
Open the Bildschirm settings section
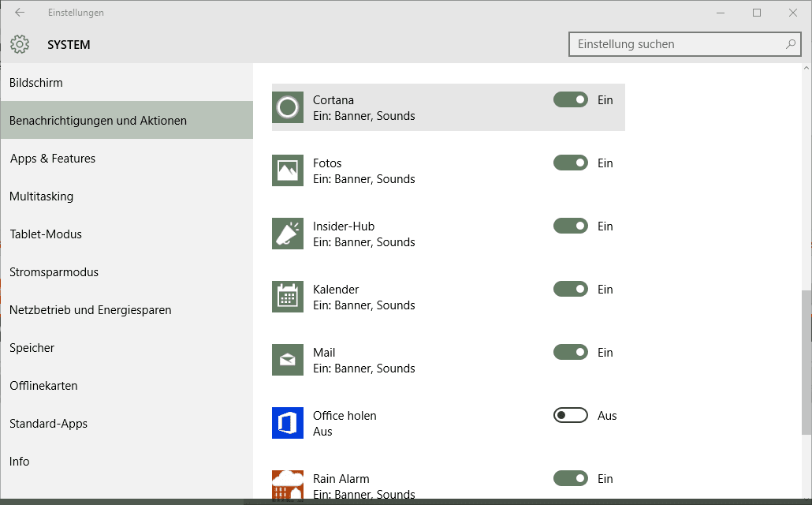point(36,83)
